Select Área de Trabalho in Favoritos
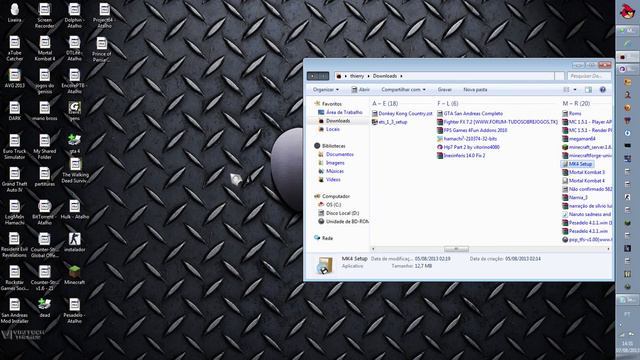Viewport: 640px width, 360px height. [344, 112]
